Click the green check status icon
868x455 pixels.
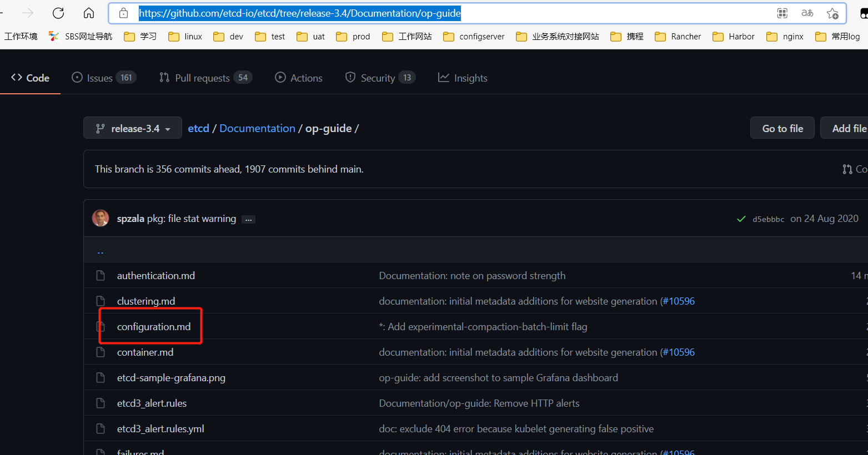tap(741, 219)
